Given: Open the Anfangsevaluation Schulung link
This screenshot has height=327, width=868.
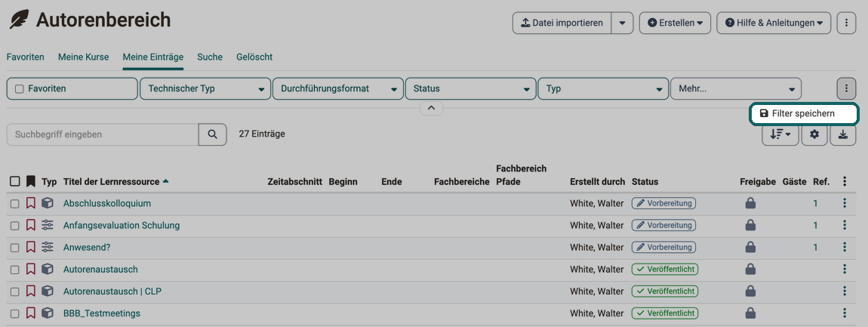Looking at the screenshot, I should [x=122, y=226].
